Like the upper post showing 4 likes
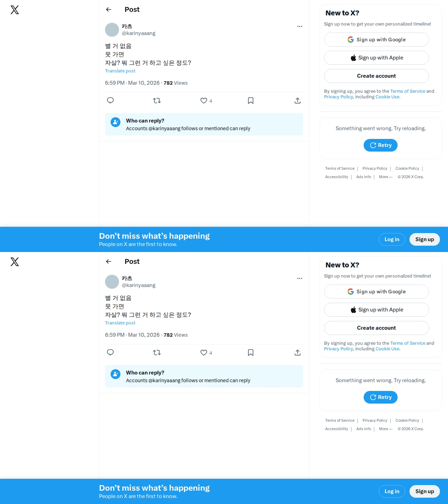This screenshot has width=448, height=504. point(204,101)
